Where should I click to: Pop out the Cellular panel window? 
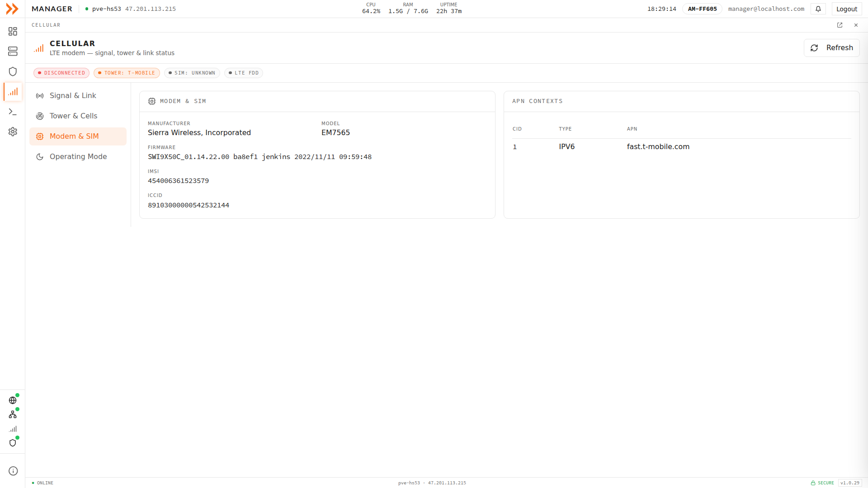[840, 25]
